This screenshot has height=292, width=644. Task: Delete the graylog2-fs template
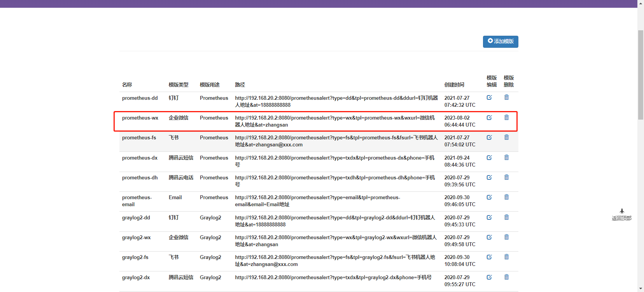pyautogui.click(x=506, y=257)
